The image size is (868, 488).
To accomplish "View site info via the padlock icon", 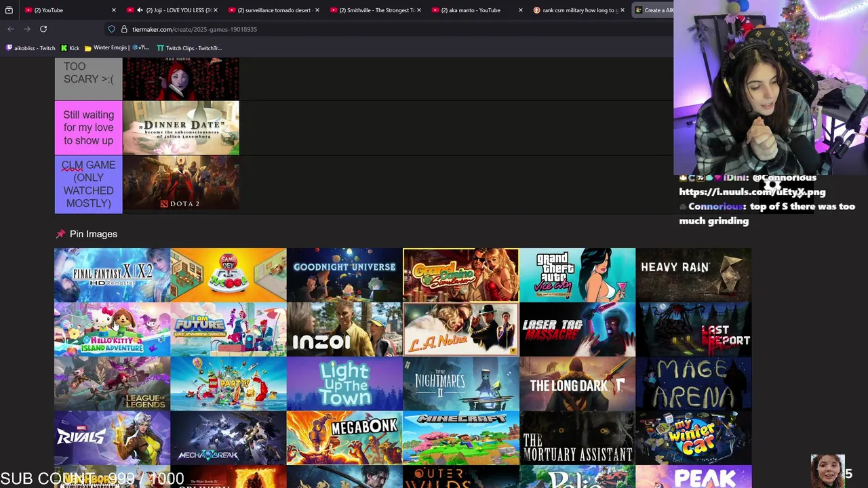I will tap(124, 29).
